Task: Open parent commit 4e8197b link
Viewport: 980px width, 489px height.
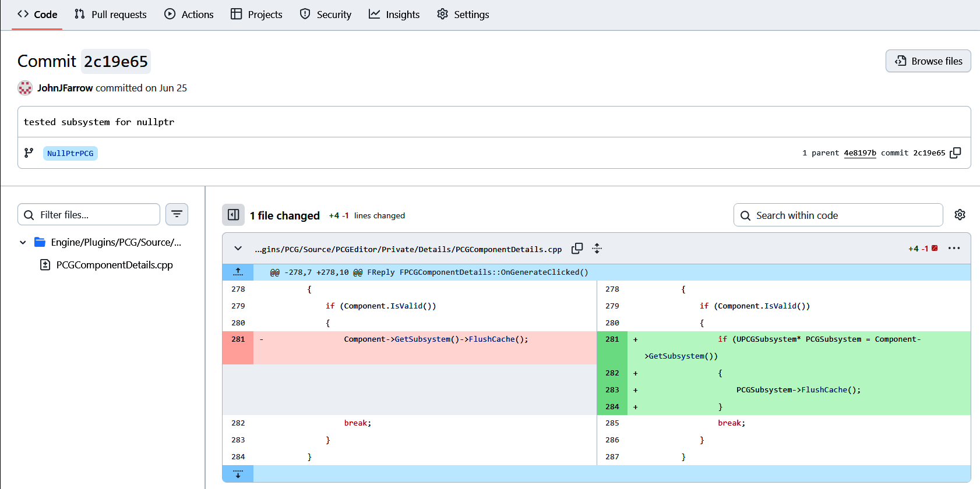Action: click(860, 153)
